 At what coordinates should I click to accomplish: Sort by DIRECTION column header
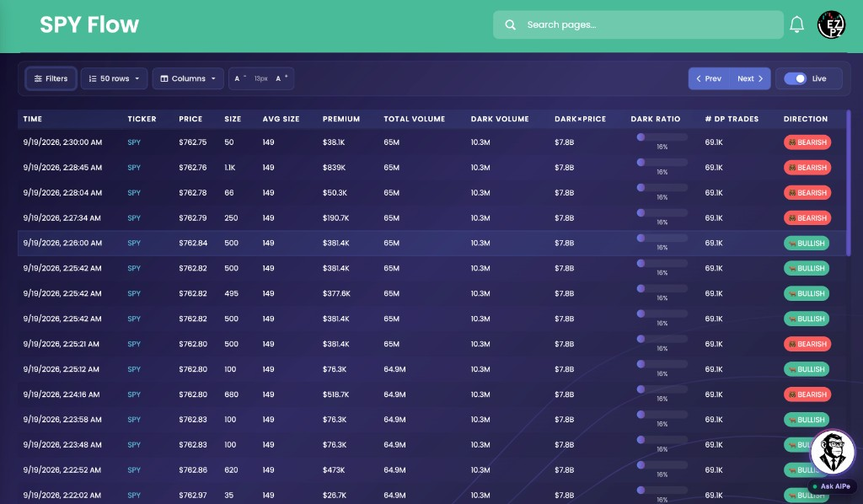tap(806, 119)
